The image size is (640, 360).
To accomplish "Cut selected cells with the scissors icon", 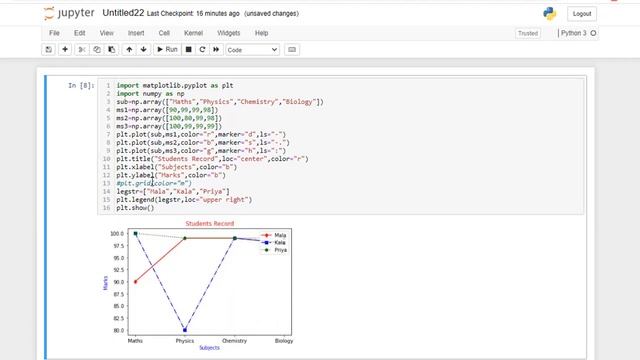I will [82, 50].
